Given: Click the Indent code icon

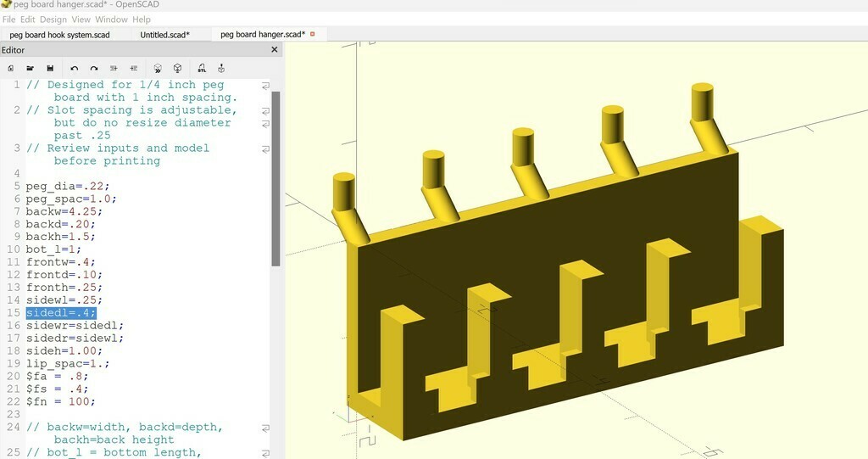Looking at the screenshot, I should (x=134, y=68).
